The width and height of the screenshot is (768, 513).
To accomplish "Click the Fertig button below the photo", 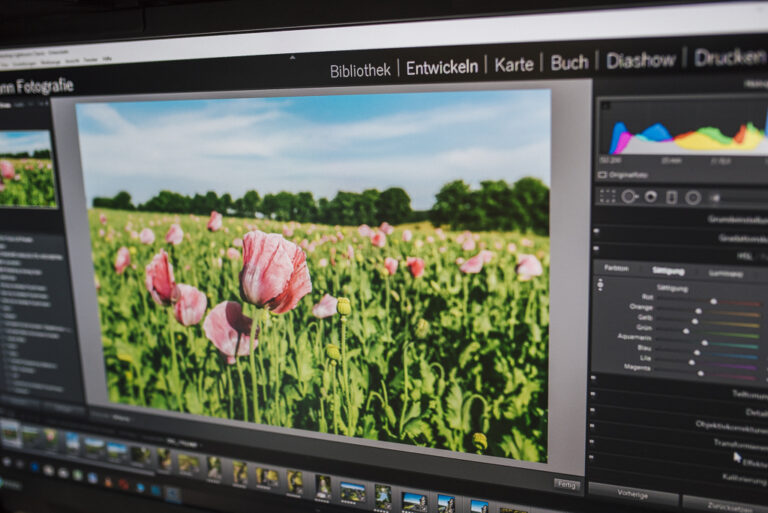I will [x=567, y=485].
